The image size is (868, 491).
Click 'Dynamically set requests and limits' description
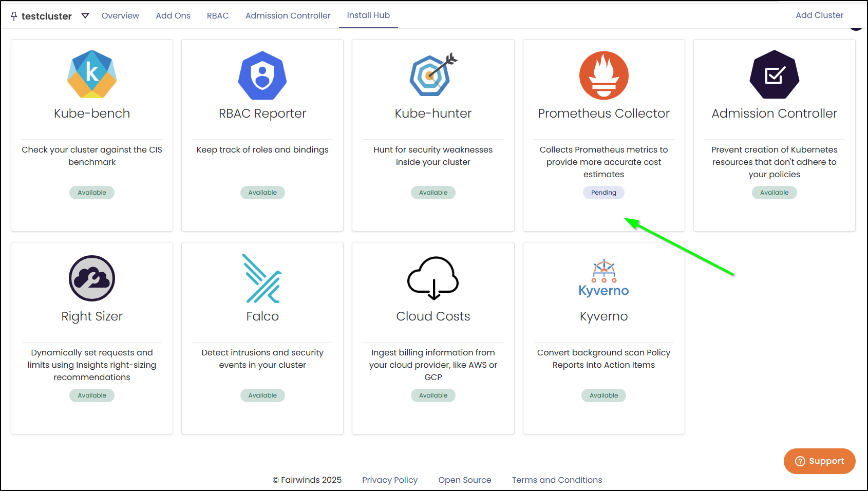coord(92,365)
